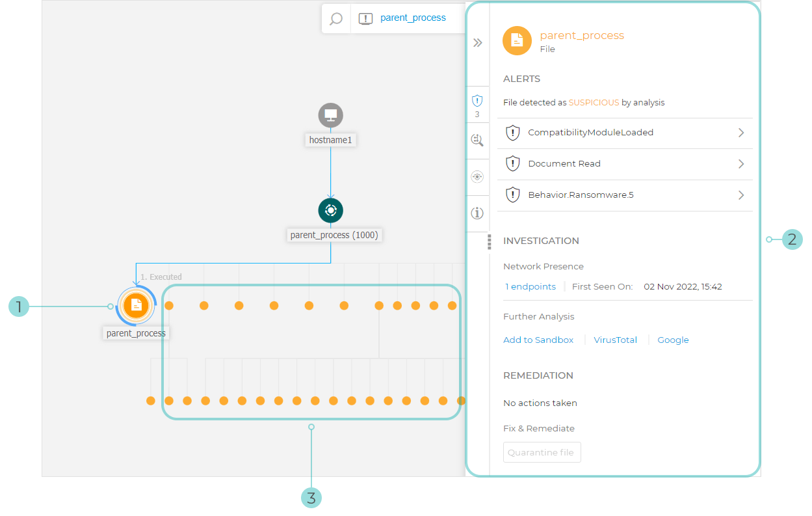This screenshot has width=812, height=516.
Task: Click the alert badge icon beside the search breadcrumb
Action: coord(365,18)
